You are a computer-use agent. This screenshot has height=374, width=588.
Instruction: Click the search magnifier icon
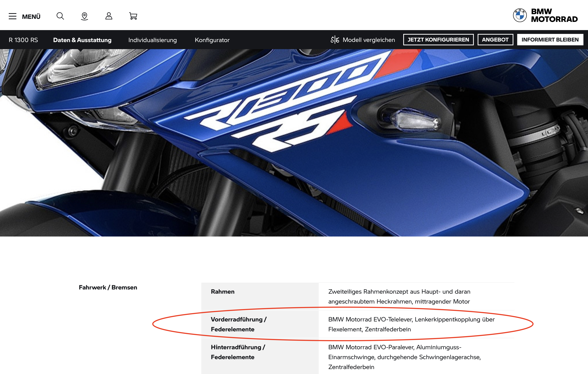coord(60,16)
